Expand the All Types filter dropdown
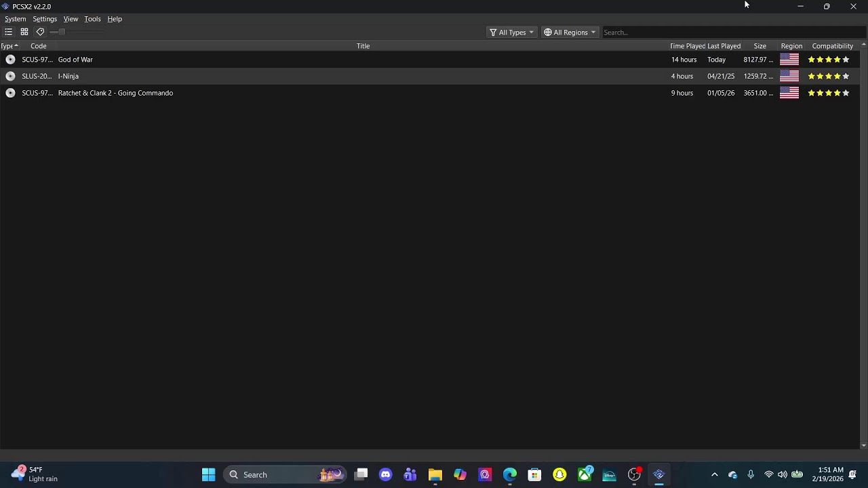 point(512,32)
